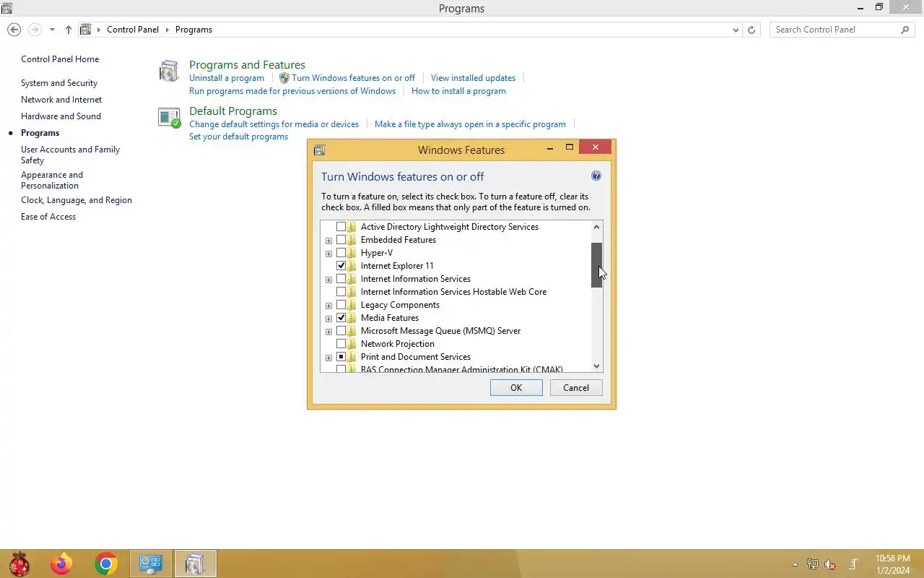The height and width of the screenshot is (578, 924).
Task: Check the Hyper-V checkbox
Action: point(341,253)
